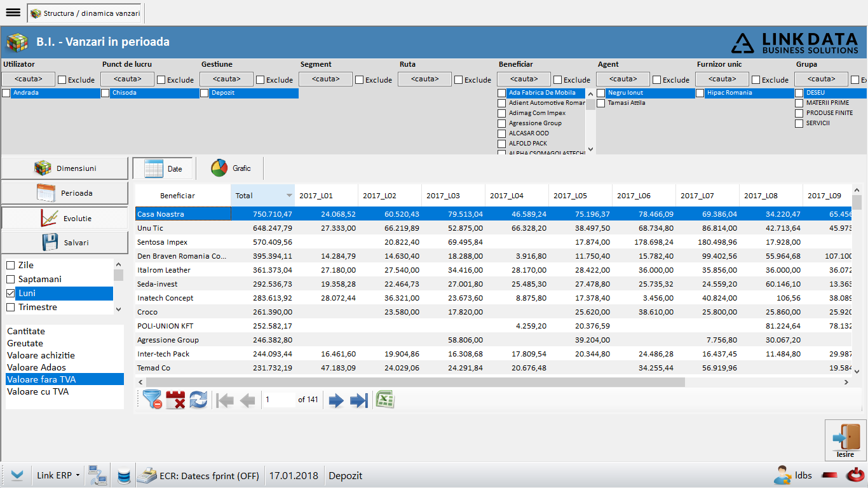
Task: Open the Link ERP dropdown
Action: pos(58,475)
